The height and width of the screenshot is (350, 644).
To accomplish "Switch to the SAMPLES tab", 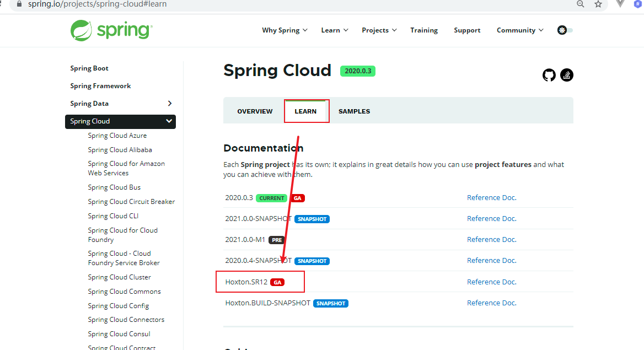I will tap(354, 111).
